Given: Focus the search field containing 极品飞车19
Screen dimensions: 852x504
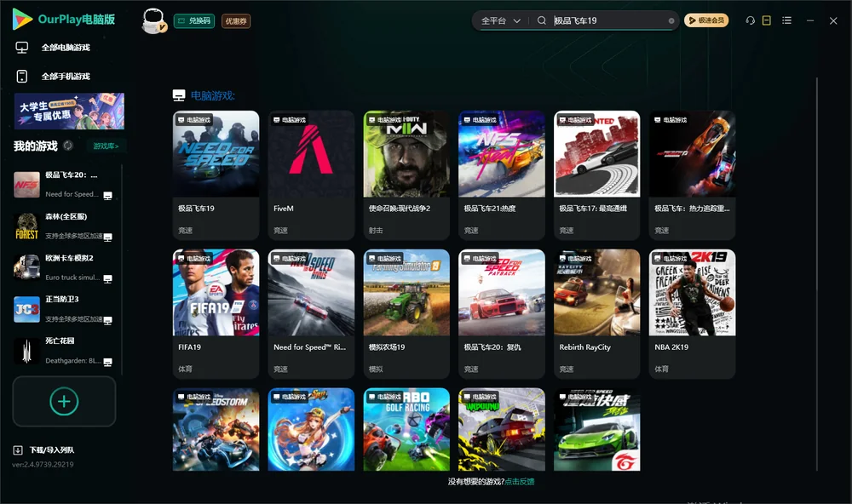Looking at the screenshot, I should (x=608, y=20).
